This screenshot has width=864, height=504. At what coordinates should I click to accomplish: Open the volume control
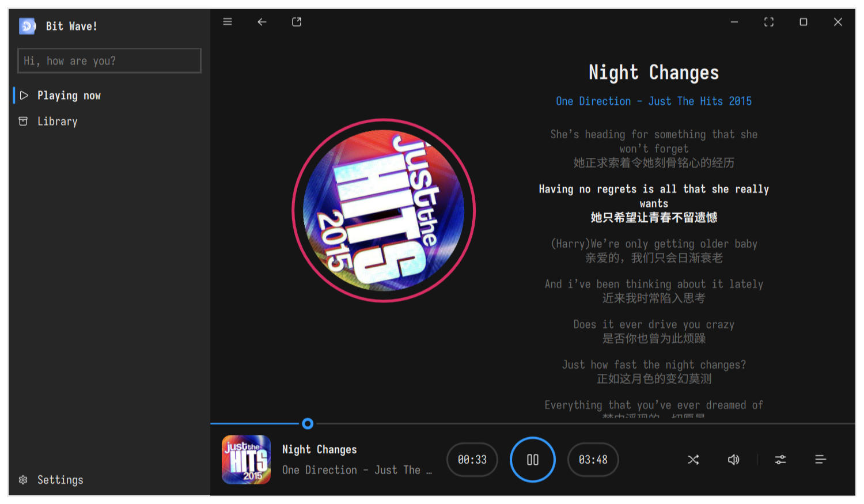(733, 460)
